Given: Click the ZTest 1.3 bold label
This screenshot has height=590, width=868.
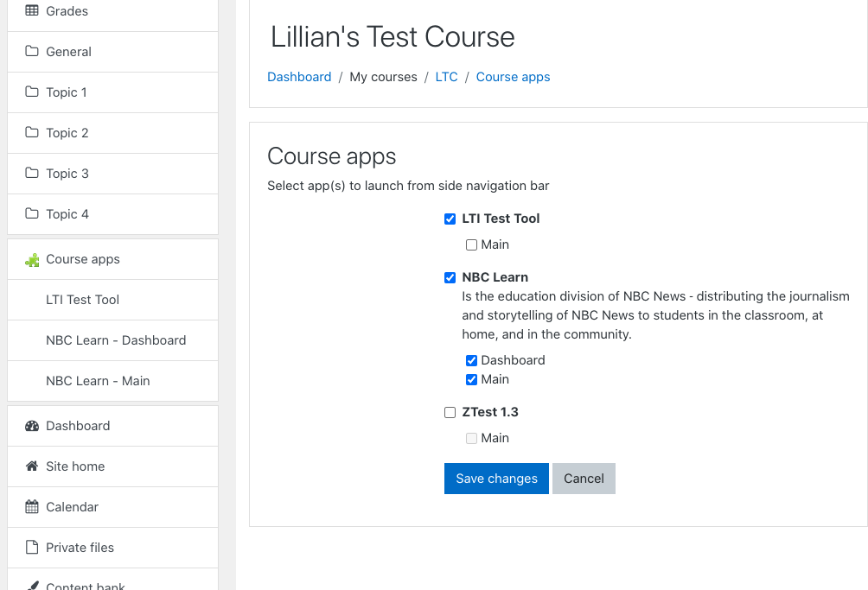Looking at the screenshot, I should pyautogui.click(x=490, y=412).
